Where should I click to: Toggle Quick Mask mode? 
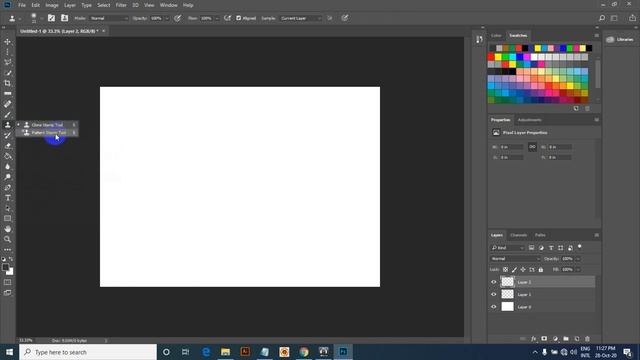tap(7, 282)
